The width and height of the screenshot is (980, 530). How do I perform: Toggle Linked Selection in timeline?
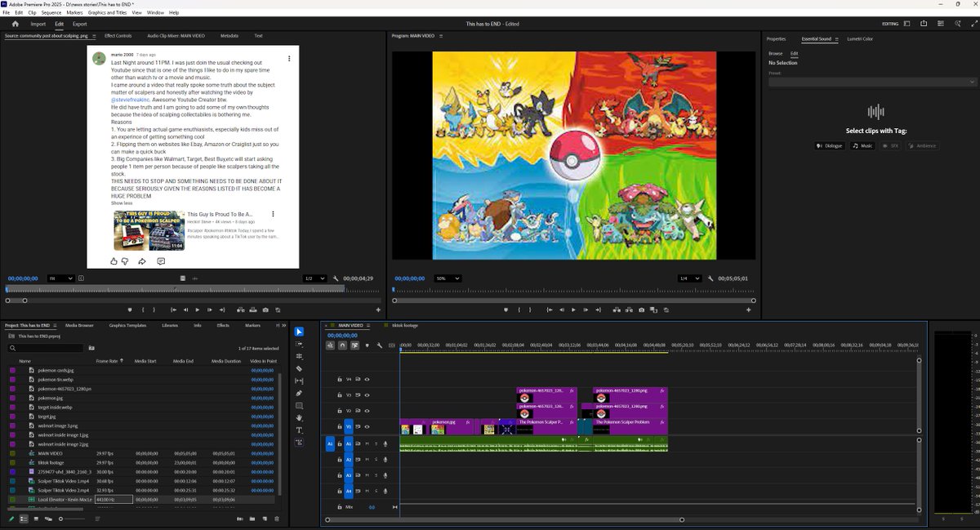354,345
